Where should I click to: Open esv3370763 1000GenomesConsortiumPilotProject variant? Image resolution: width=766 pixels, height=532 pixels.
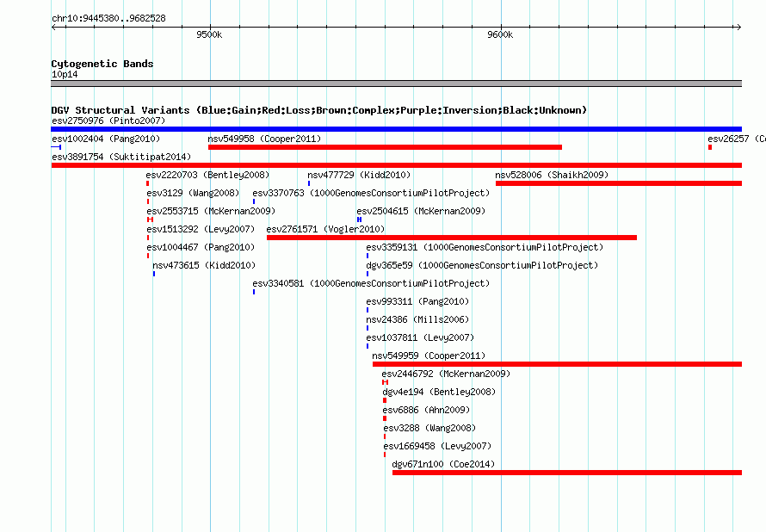coord(371,193)
